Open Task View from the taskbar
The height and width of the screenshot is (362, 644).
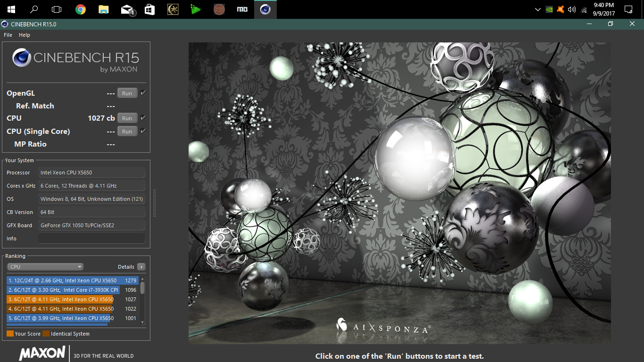[57, 9]
